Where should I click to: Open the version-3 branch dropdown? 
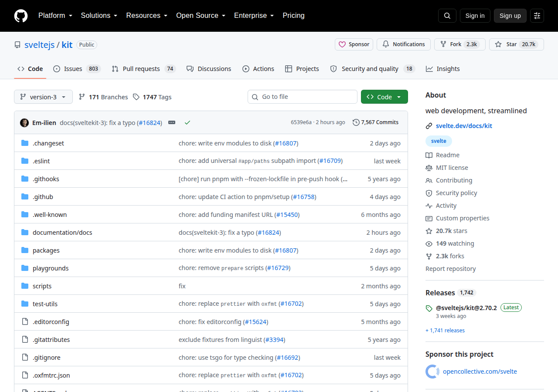[x=43, y=97]
